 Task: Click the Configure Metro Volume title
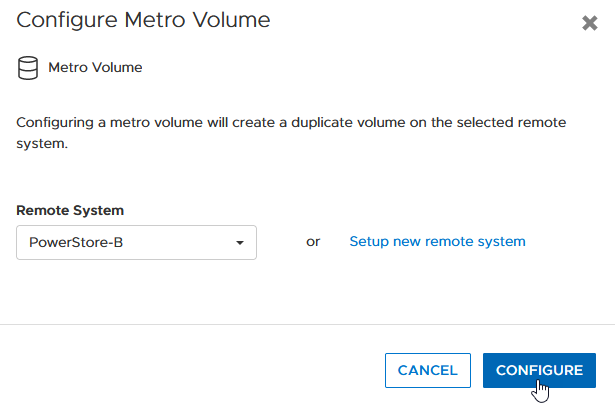144,20
